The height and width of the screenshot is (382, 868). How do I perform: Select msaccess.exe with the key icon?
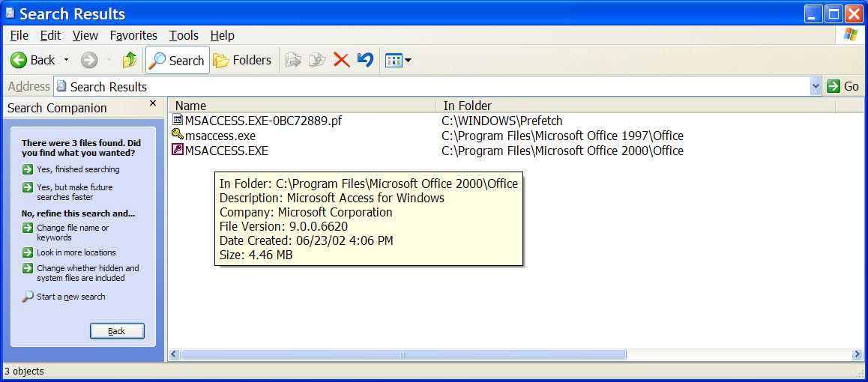[220, 136]
